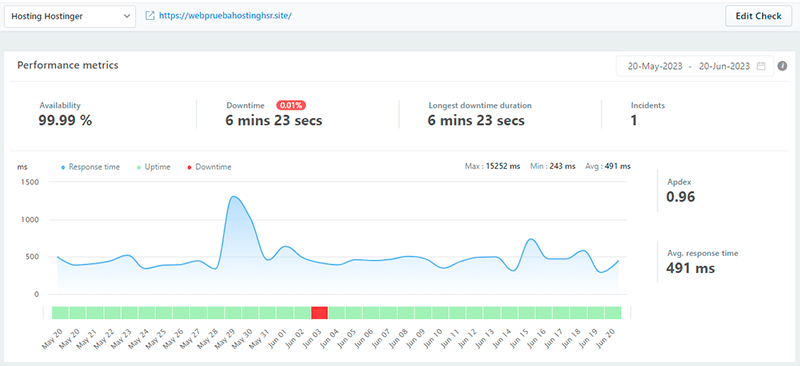Viewport: 800px width, 367px height.
Task: Click the Jun 10 axis date label
Action: pyautogui.click(x=433, y=337)
